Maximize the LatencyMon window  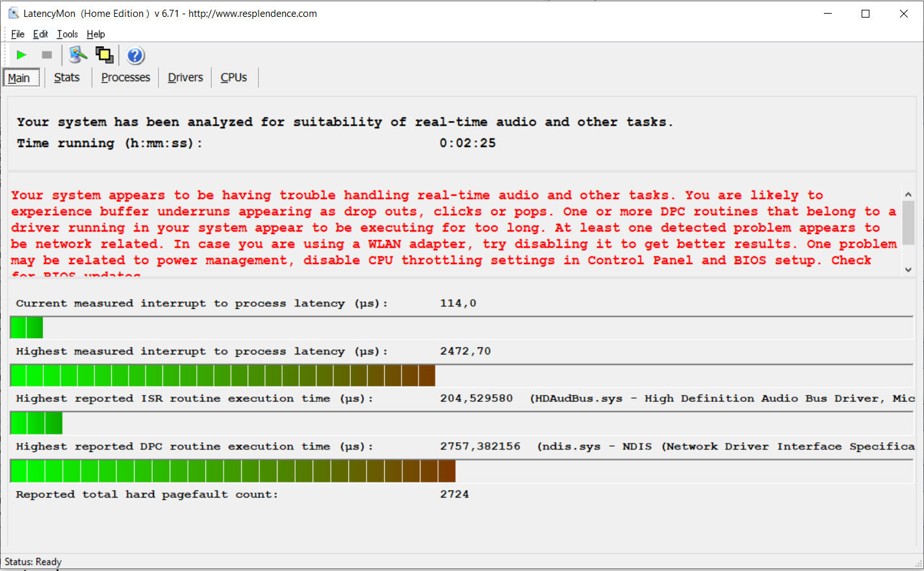click(865, 14)
